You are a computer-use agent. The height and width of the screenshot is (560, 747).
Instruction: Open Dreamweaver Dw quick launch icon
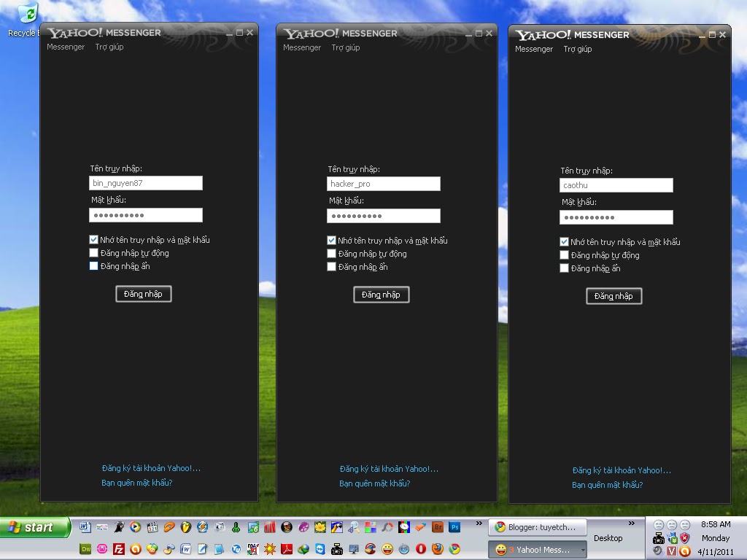coord(86,549)
